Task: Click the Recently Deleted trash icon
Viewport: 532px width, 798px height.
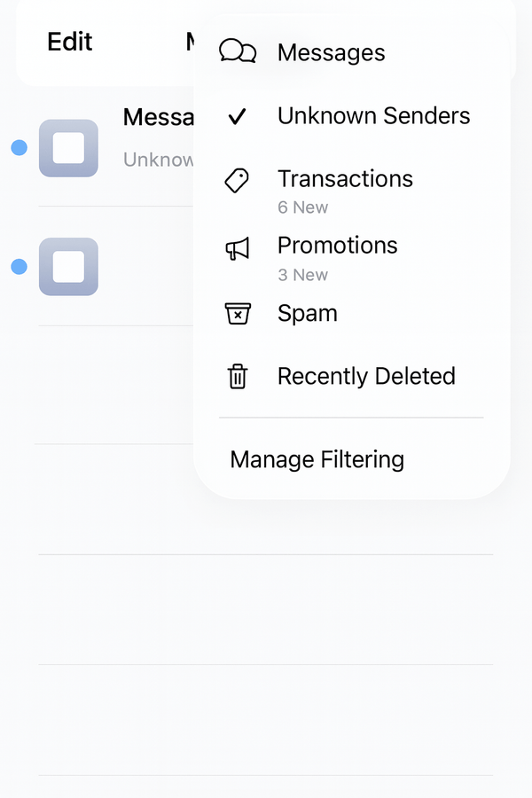Action: pyautogui.click(x=237, y=376)
